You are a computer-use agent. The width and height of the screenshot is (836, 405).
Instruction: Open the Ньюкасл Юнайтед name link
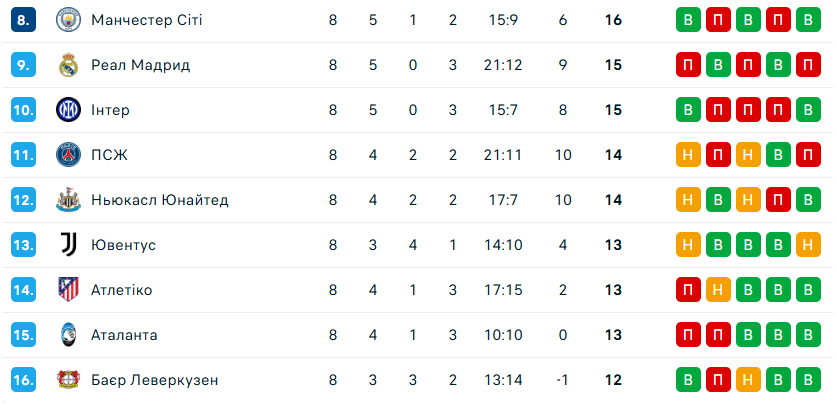click(x=159, y=200)
